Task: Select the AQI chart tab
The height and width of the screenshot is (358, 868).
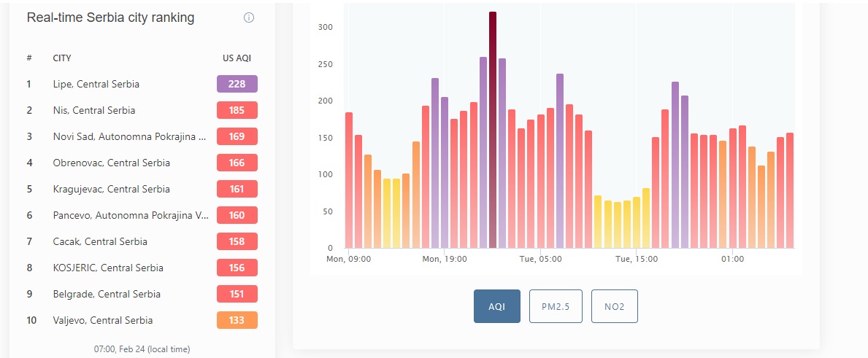Action: (x=496, y=306)
